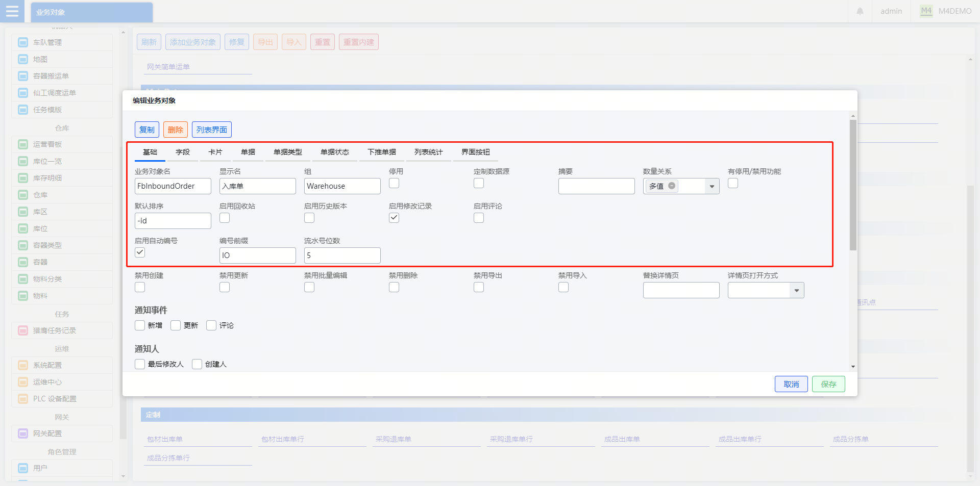
Task: Click the 车队管理 sidebar icon
Action: point(23,42)
